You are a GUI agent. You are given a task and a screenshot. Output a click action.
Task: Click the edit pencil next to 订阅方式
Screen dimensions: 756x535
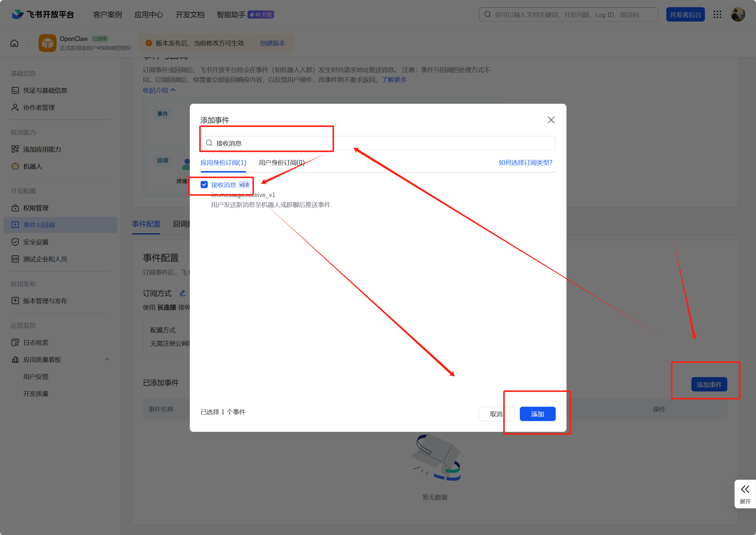[x=183, y=293]
